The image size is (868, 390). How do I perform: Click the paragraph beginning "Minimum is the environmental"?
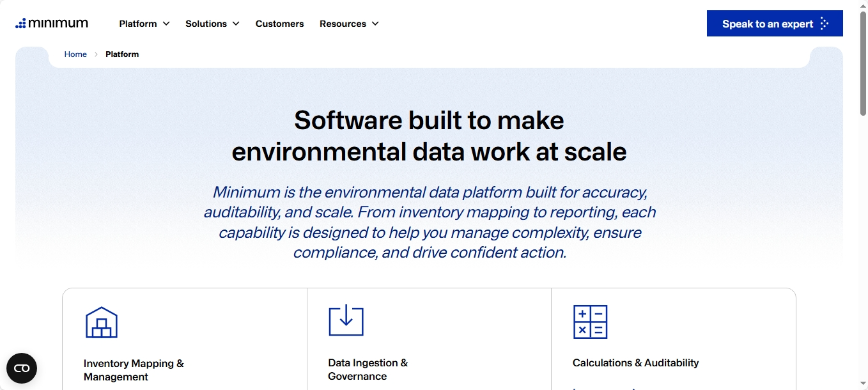(430, 222)
